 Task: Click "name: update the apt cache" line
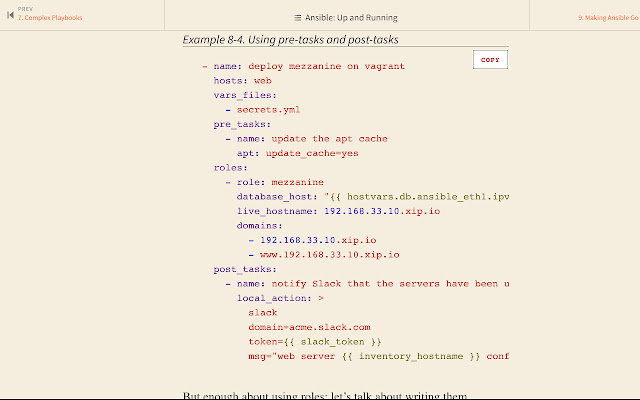click(x=312, y=139)
